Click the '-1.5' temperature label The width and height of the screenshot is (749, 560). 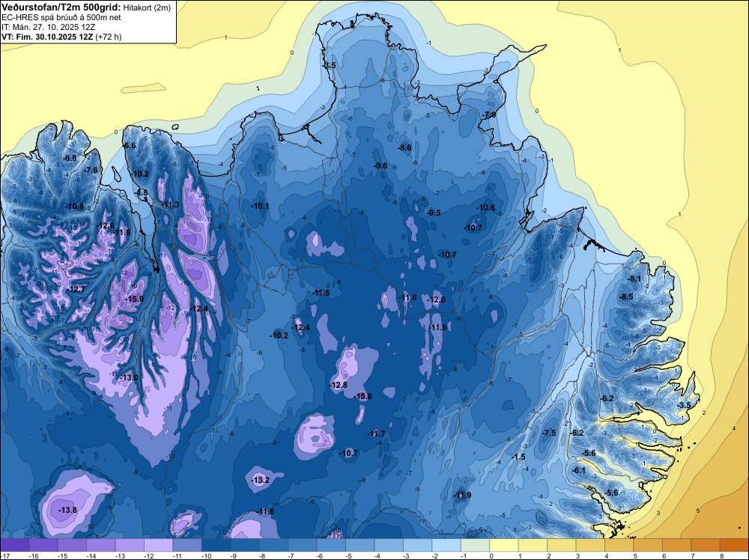pyautogui.click(x=518, y=457)
